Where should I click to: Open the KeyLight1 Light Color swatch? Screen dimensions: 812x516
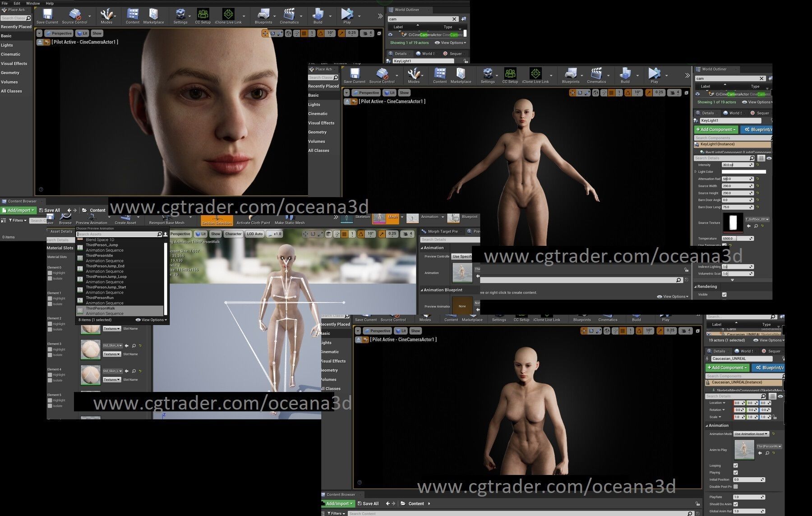(744, 172)
